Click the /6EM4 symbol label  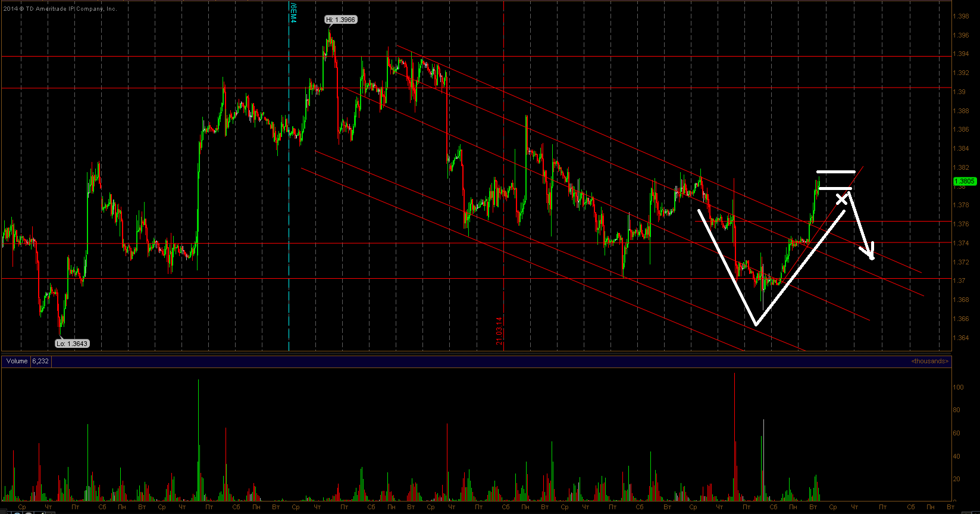pyautogui.click(x=293, y=12)
